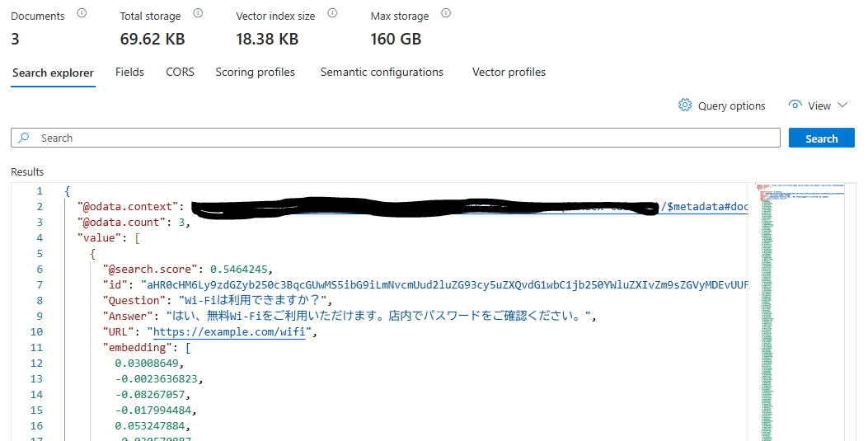
Task: Run the query with the Search button
Action: [x=822, y=138]
